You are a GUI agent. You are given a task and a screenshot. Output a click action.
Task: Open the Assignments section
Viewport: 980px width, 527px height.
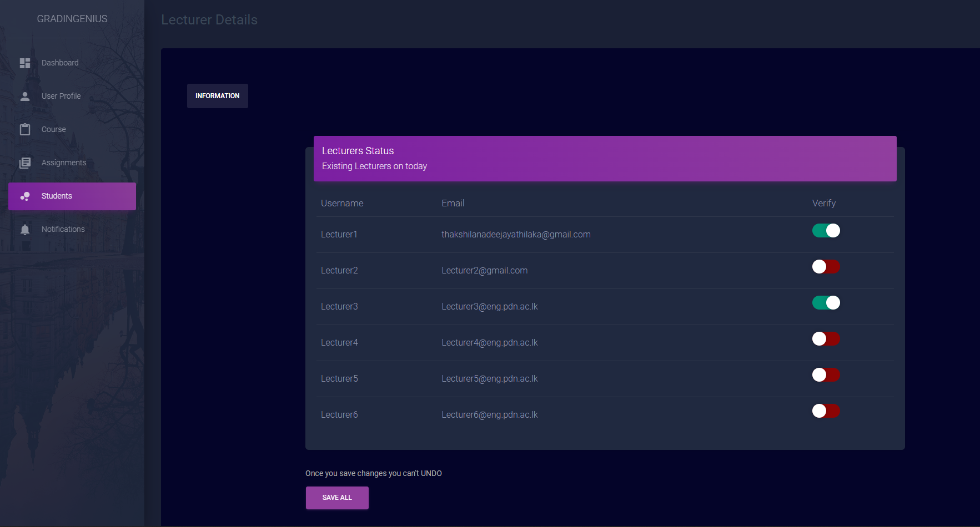point(72,163)
